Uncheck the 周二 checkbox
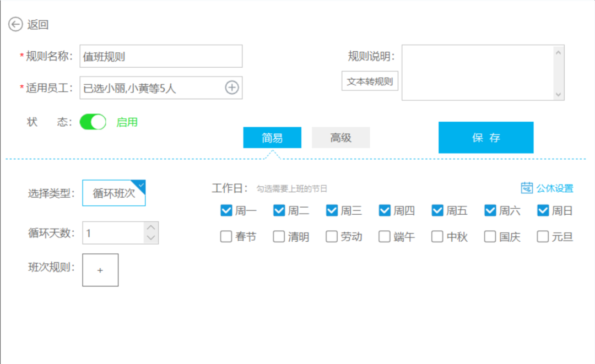 point(279,210)
